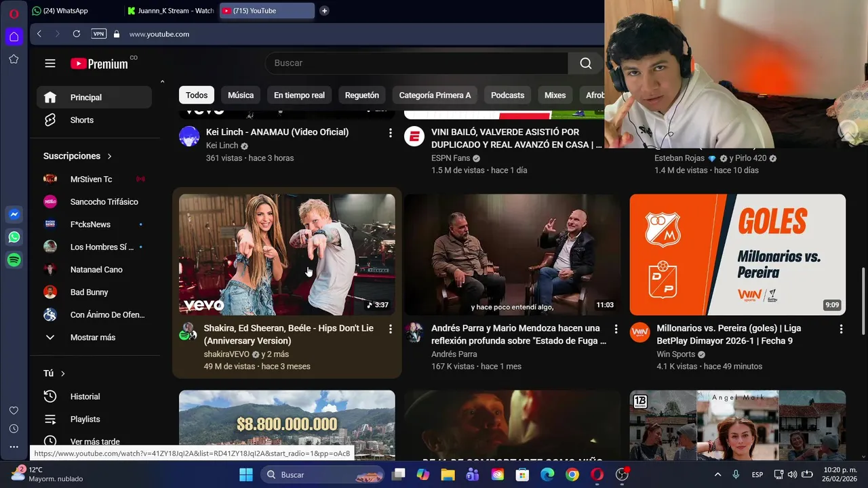
Task: Open Shorts in the sidebar
Action: (x=94, y=120)
